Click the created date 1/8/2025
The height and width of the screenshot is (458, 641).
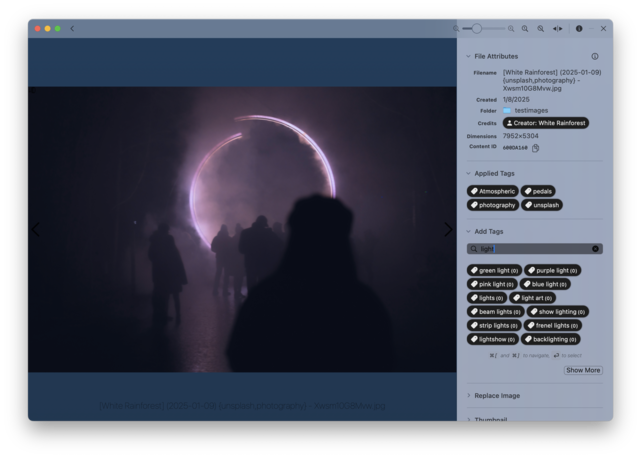(x=516, y=99)
